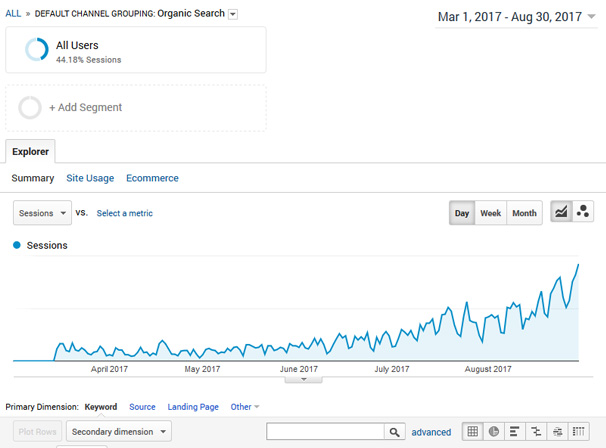Click the ALL breadcrumb link

click(13, 14)
